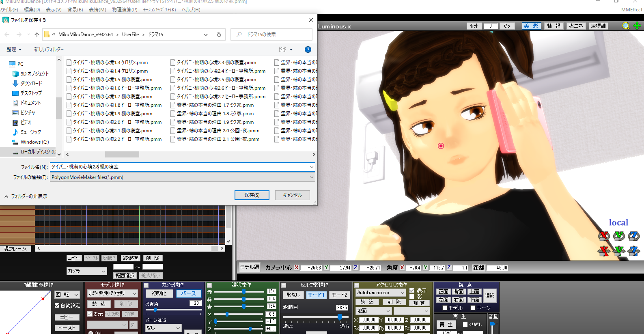Click the green cross move icon in viewport
This screenshot has height=334, width=644.
[x=637, y=26]
